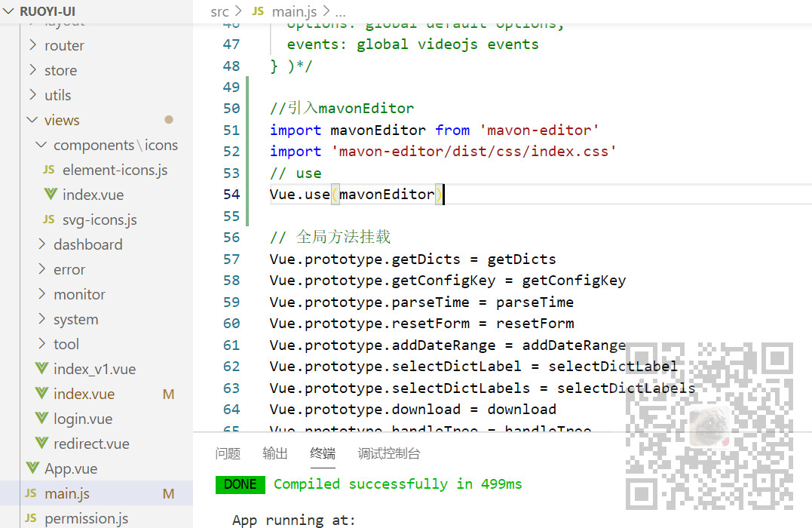
Task: Click the M git status of main.js
Action: click(x=168, y=494)
